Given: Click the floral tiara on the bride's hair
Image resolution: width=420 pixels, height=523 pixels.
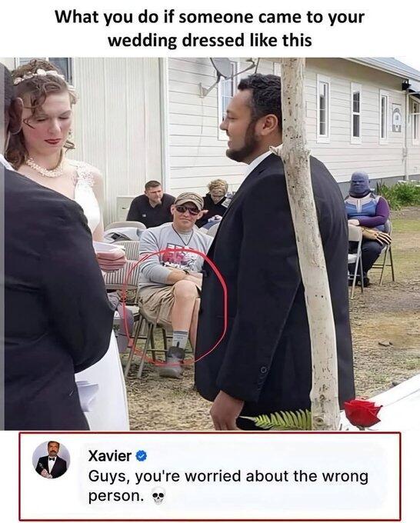Looking at the screenshot, I should click(x=38, y=75).
